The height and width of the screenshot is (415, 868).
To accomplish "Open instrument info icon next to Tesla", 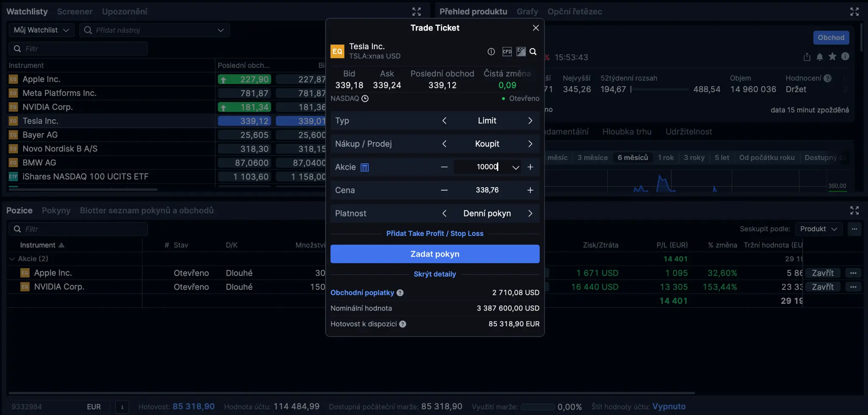I will (491, 52).
